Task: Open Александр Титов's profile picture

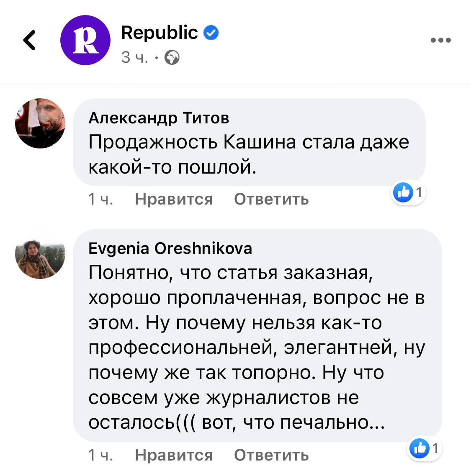Action: [x=40, y=123]
